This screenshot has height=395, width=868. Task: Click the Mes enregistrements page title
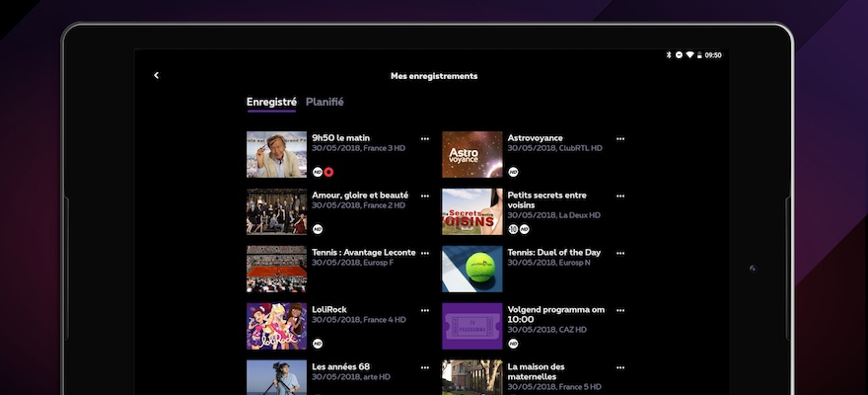click(434, 76)
